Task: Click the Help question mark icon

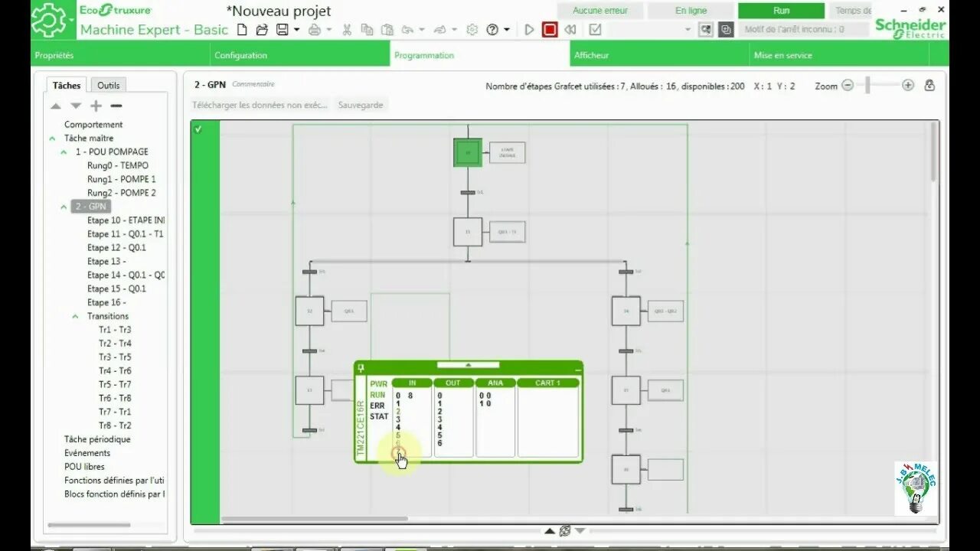Action: tap(492, 29)
